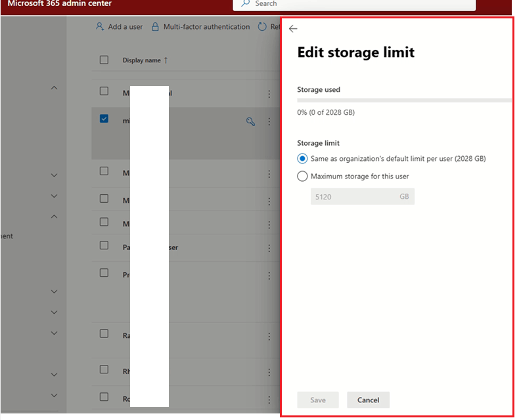Click the Save button
Viewport: 519px width, 420px height.
pyautogui.click(x=318, y=400)
